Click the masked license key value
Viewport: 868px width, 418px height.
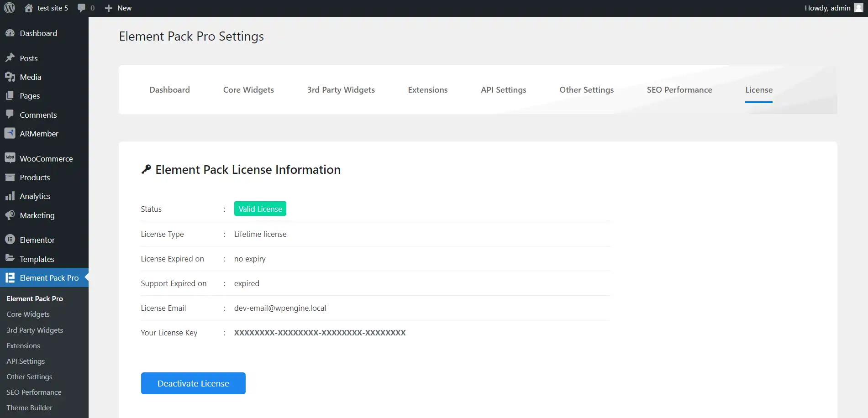(320, 333)
